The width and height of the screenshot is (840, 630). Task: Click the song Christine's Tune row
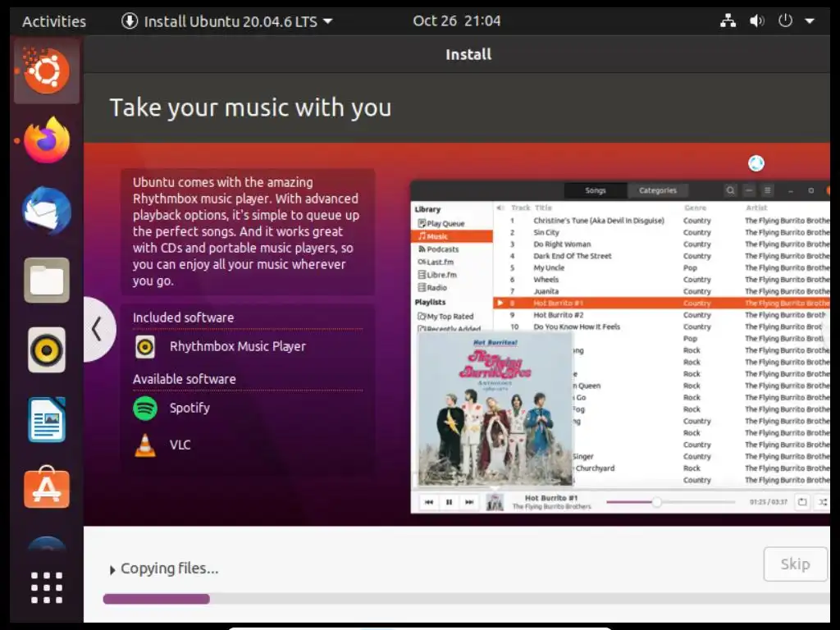pos(662,220)
